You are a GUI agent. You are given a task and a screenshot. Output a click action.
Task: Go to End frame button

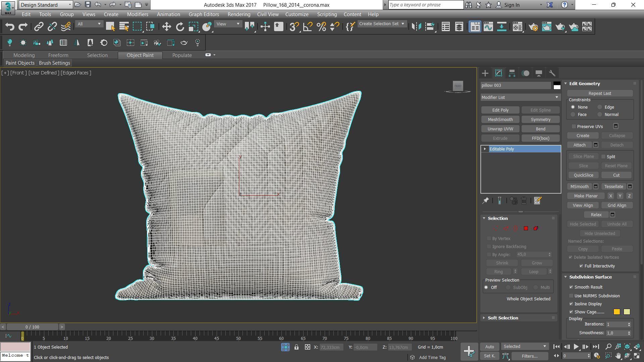(x=596, y=347)
